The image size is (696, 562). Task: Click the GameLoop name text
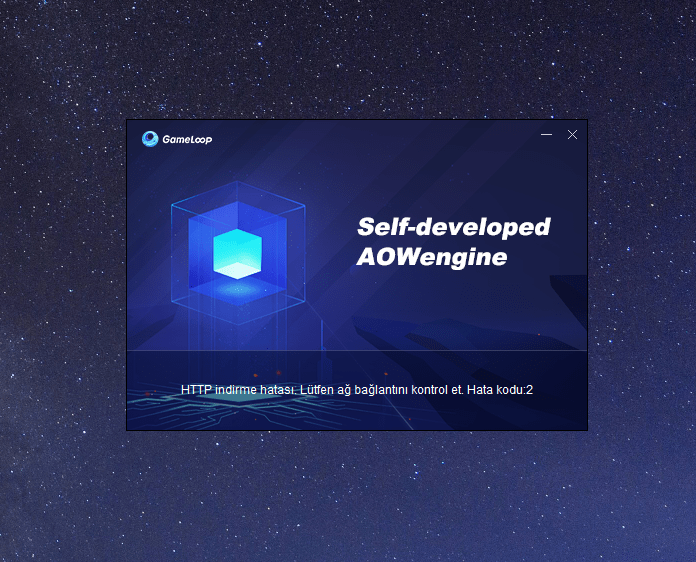187,139
